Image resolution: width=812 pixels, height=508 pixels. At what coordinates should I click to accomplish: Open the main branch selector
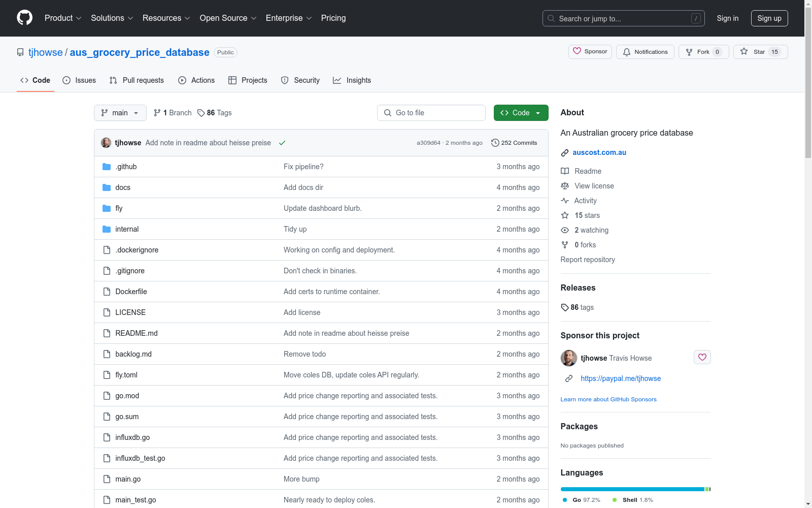point(120,113)
